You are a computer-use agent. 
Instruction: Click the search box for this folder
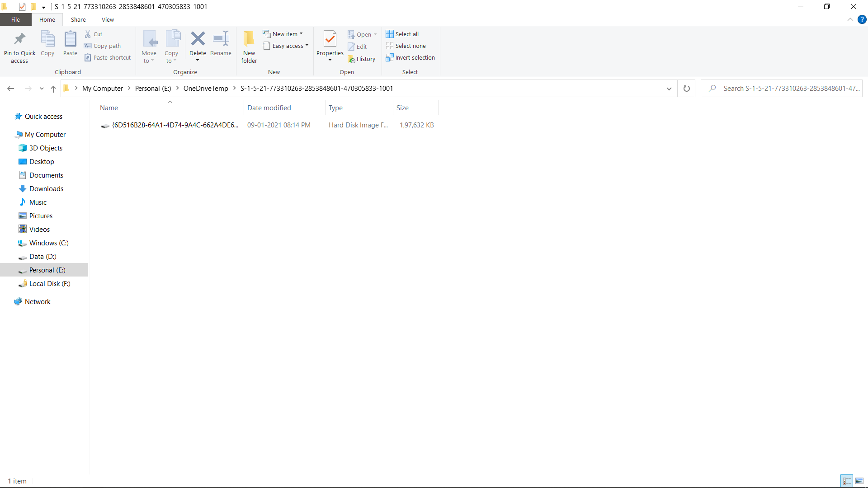787,89
